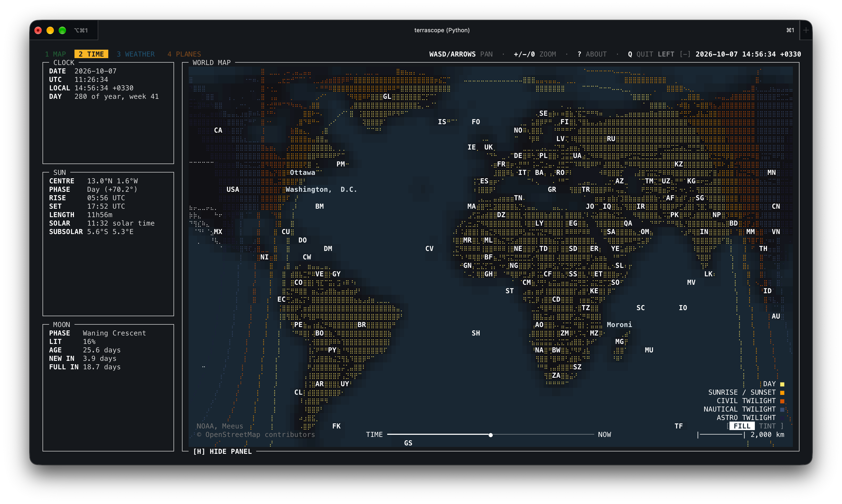Collapse the LEFT [–] panel control

(674, 54)
